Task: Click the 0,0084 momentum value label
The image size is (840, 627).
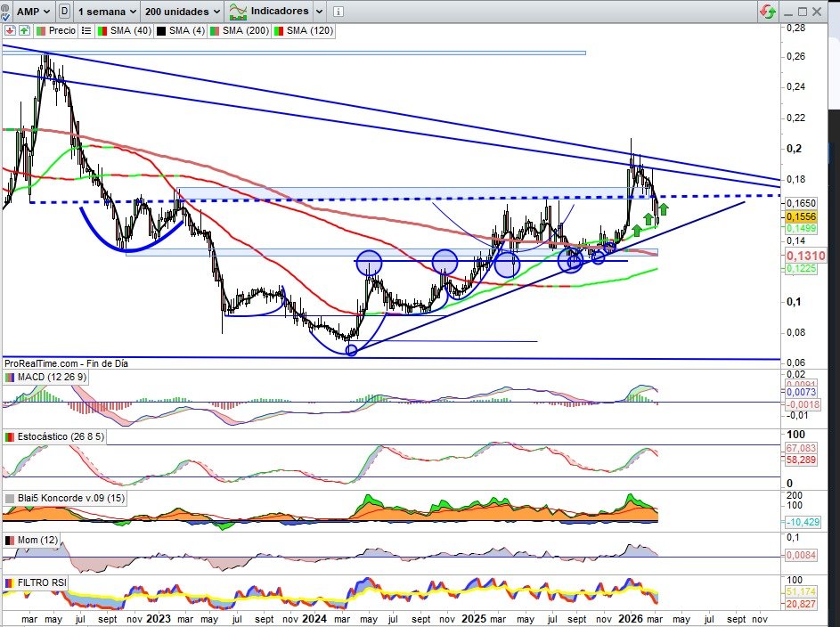Action: pyautogui.click(x=801, y=555)
